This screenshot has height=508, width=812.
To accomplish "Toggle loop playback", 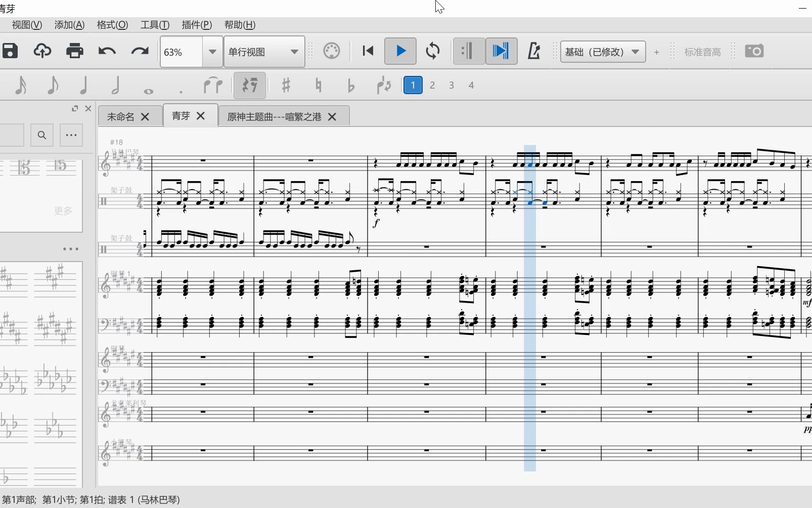I will click(433, 51).
